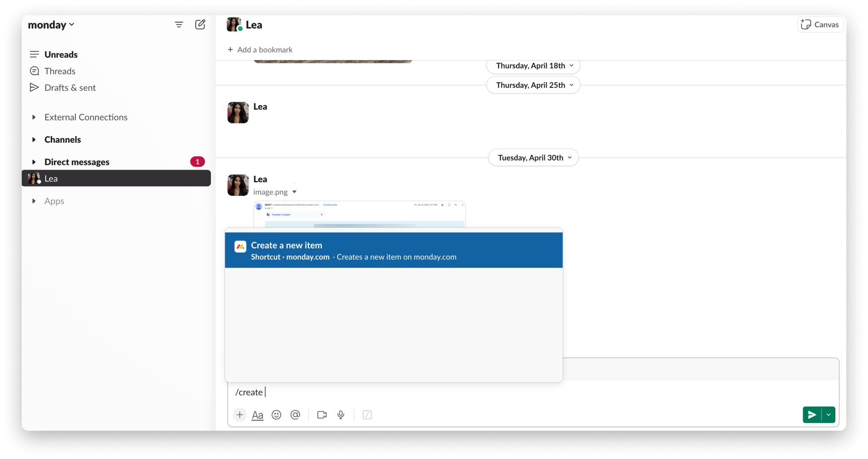
Task: Click sender name Lea on April 30th message
Action: pos(260,179)
